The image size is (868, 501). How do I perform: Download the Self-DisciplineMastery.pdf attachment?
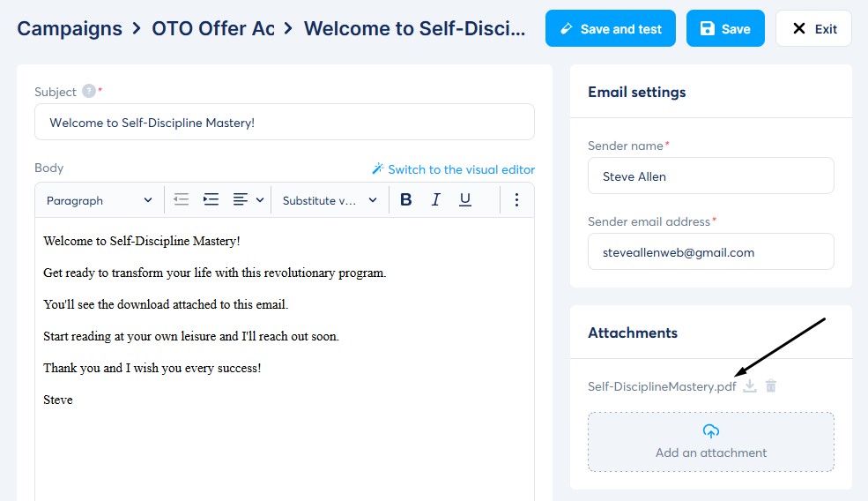tap(750, 386)
